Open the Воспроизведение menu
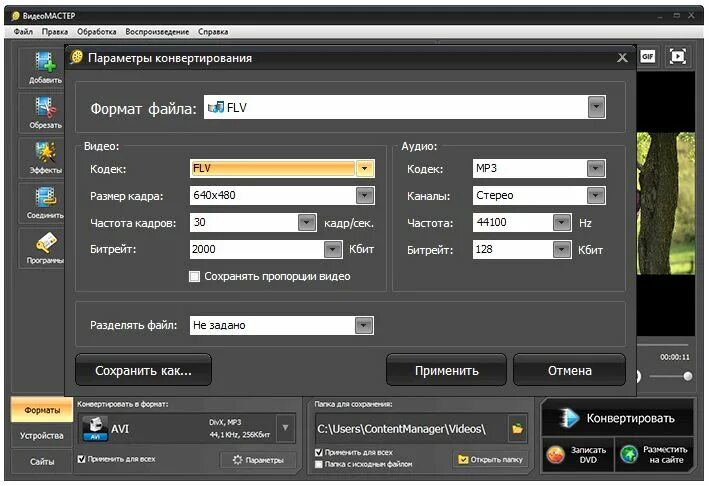The width and height of the screenshot is (709, 486). 157,32
